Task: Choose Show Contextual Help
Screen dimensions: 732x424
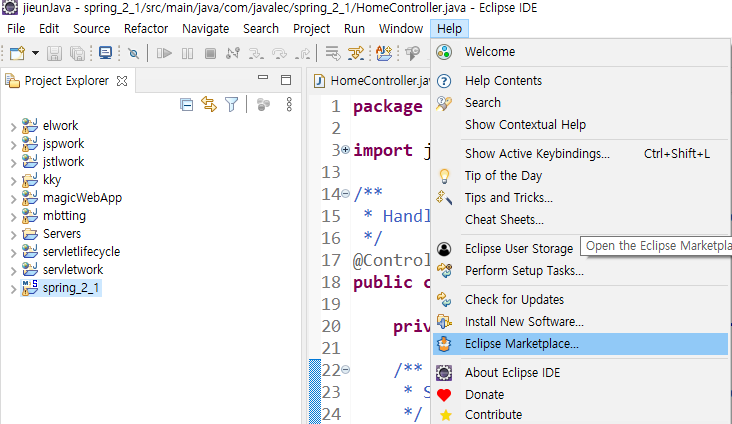Action: pyautogui.click(x=580, y=125)
